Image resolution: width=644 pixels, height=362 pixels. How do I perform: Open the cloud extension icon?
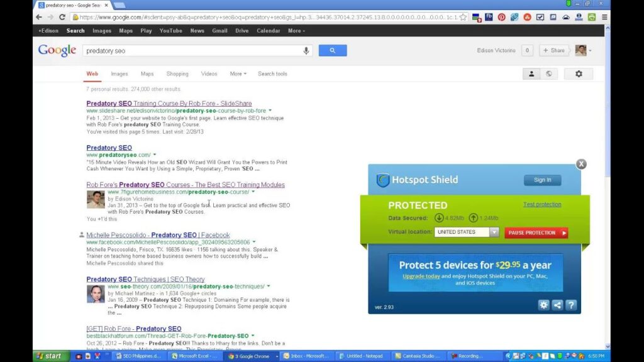[566, 17]
